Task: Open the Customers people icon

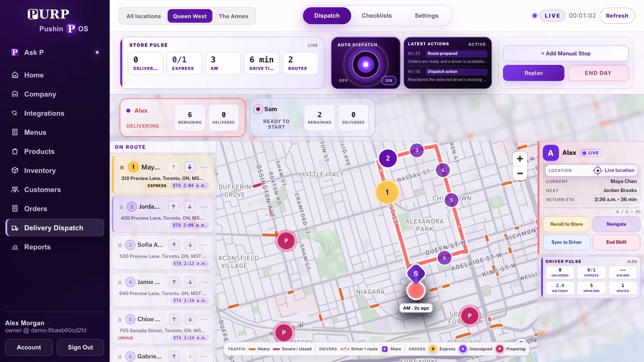Action: coord(15,189)
